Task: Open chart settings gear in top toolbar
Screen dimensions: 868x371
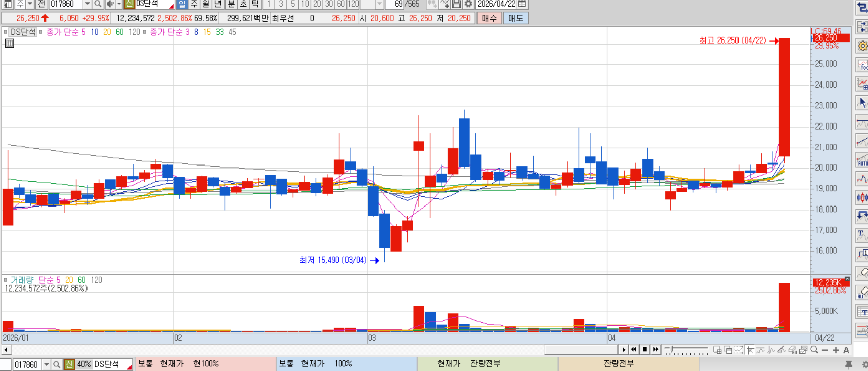Action: point(468,4)
